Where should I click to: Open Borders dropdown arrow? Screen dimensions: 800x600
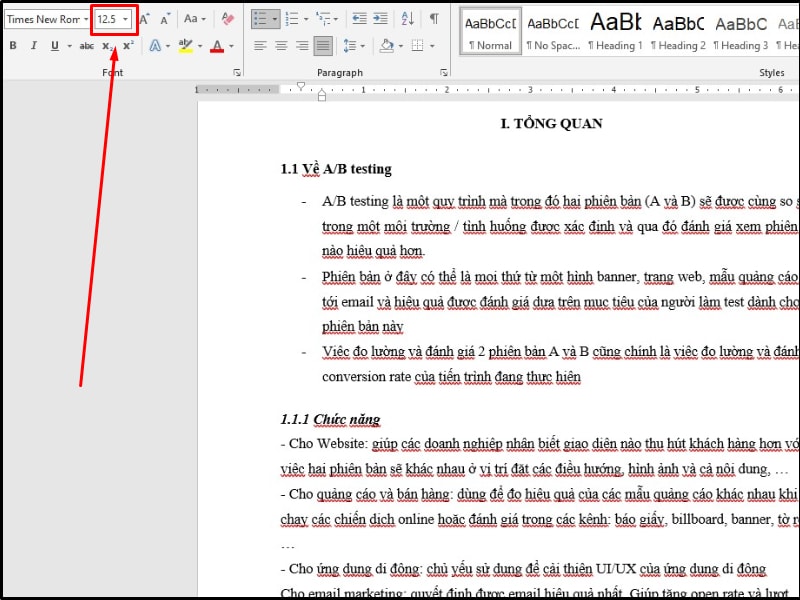point(432,46)
